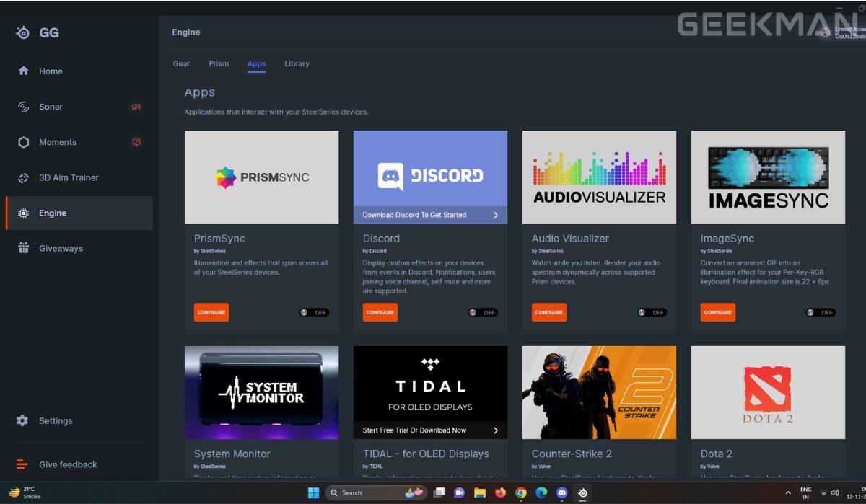
Task: Click Configure for PrismSync
Action: click(211, 312)
